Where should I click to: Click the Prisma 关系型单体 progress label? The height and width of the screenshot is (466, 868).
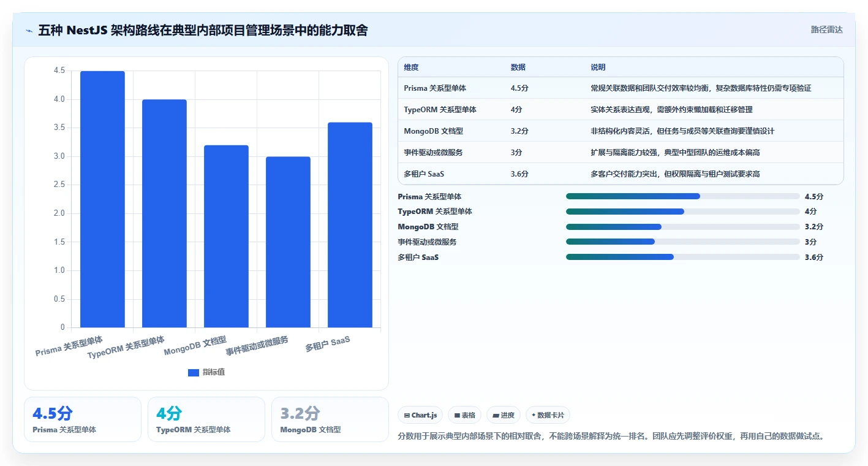[429, 197]
